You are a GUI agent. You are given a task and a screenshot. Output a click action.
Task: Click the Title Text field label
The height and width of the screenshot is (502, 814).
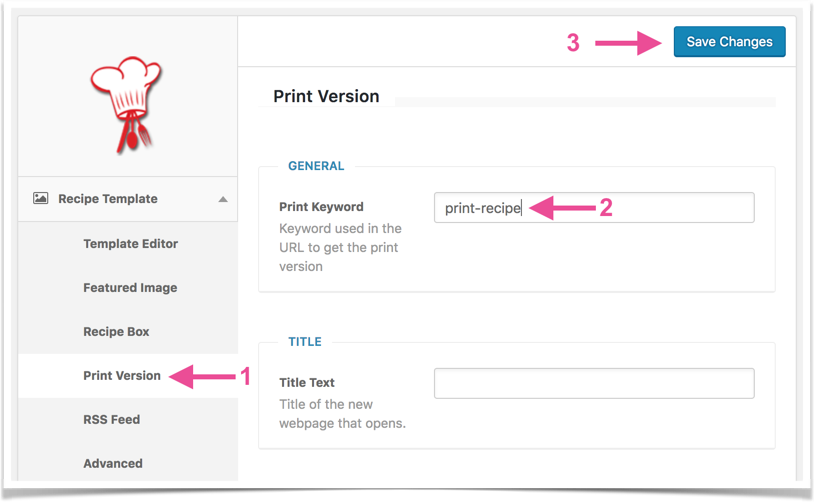pos(307,383)
